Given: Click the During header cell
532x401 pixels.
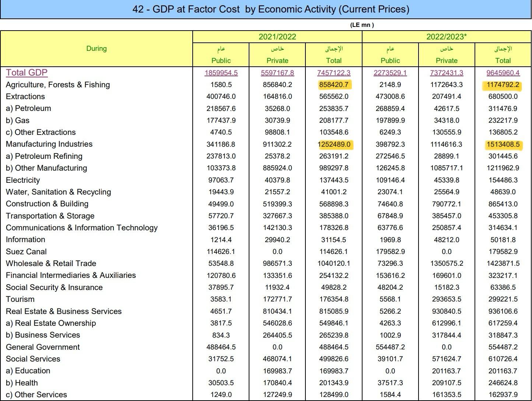Looking at the screenshot, I should click(x=97, y=49).
